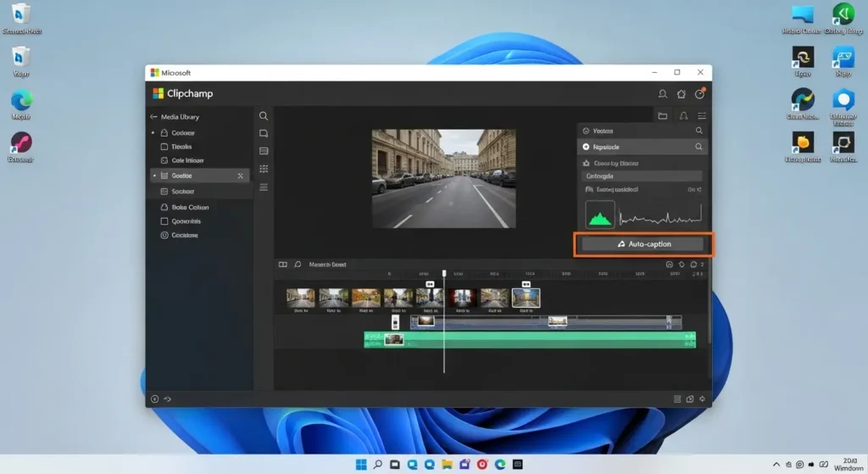Switch to the folder tab in right panel
The height and width of the screenshot is (474, 868).
[663, 116]
